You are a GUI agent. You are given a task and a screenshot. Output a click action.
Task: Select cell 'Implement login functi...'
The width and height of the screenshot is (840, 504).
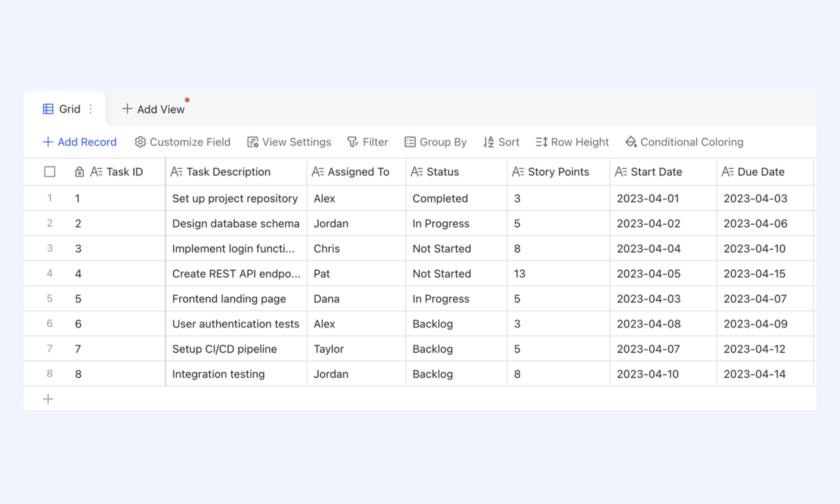pos(236,249)
